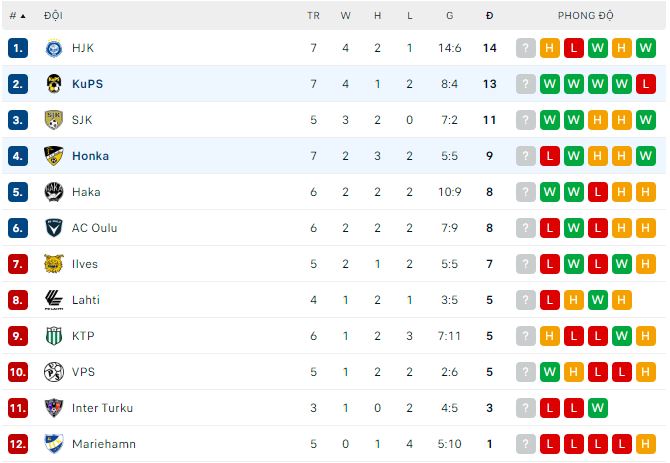Image resolution: width=670 pixels, height=463 pixels.
Task: Open the Haka team link
Action: coord(86,192)
